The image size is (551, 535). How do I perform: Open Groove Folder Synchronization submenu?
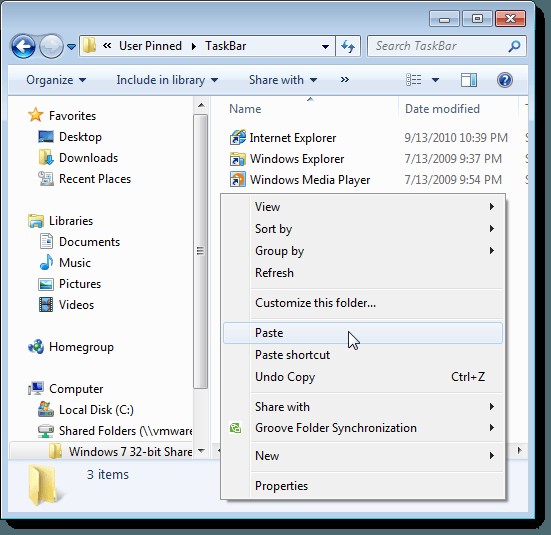tap(363, 428)
